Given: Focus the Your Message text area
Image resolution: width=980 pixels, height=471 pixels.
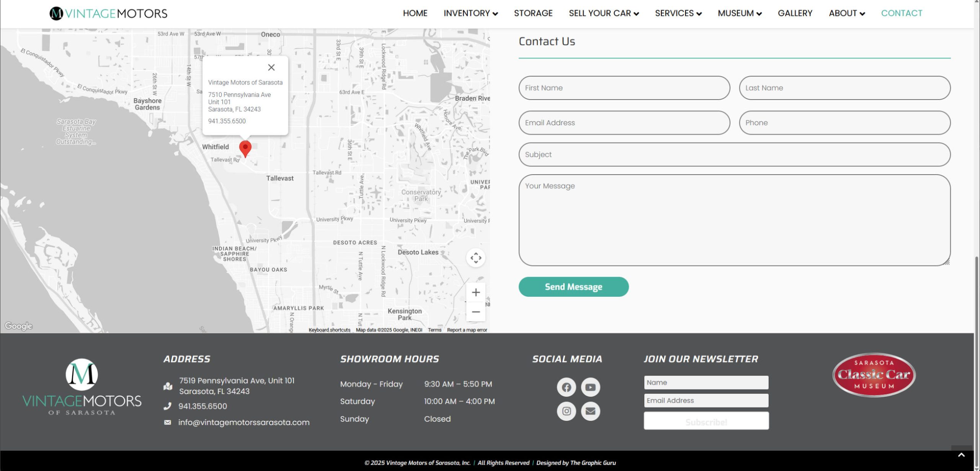Looking at the screenshot, I should tap(734, 220).
